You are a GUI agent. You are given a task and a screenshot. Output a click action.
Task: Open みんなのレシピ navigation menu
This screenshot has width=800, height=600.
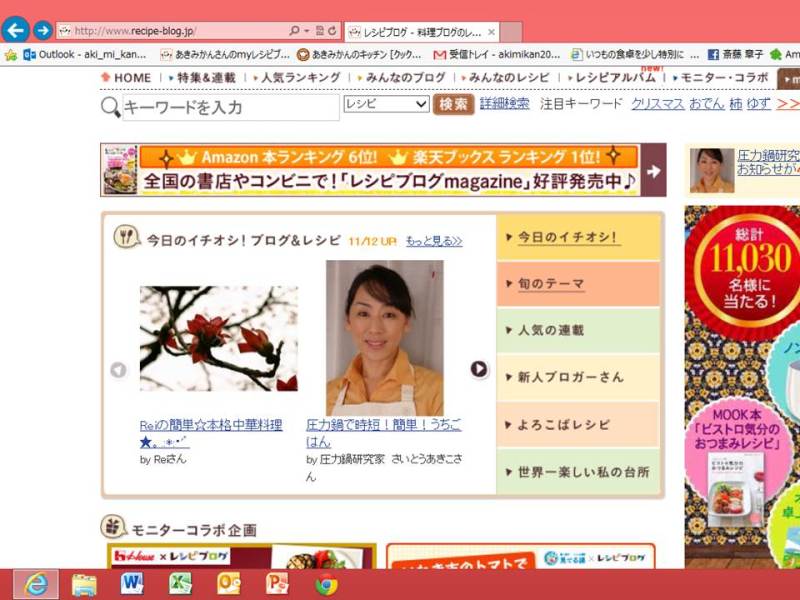(x=505, y=78)
